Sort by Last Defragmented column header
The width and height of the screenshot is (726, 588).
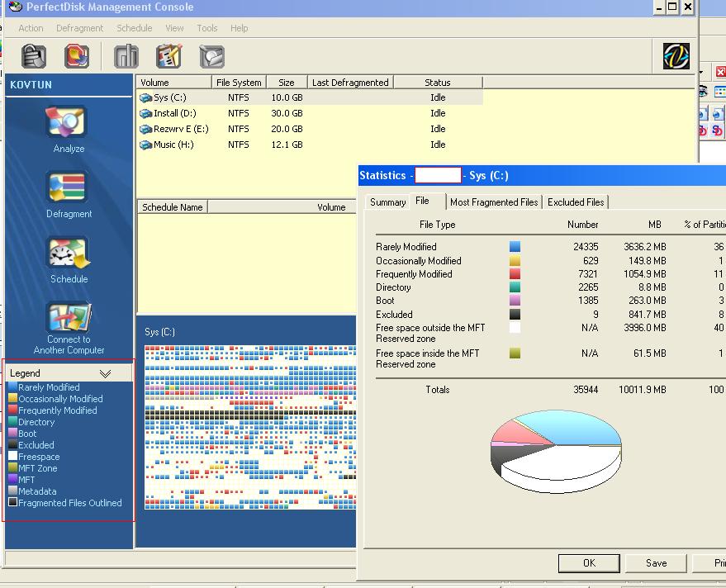pos(350,83)
